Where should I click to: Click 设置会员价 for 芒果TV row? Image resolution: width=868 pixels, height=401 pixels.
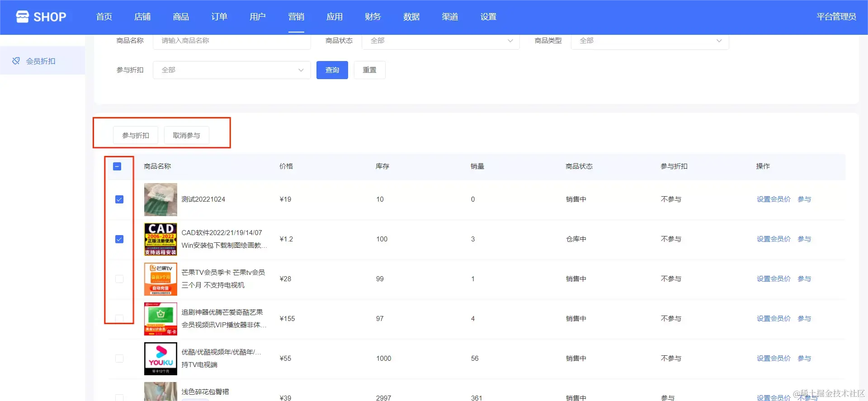click(x=774, y=279)
